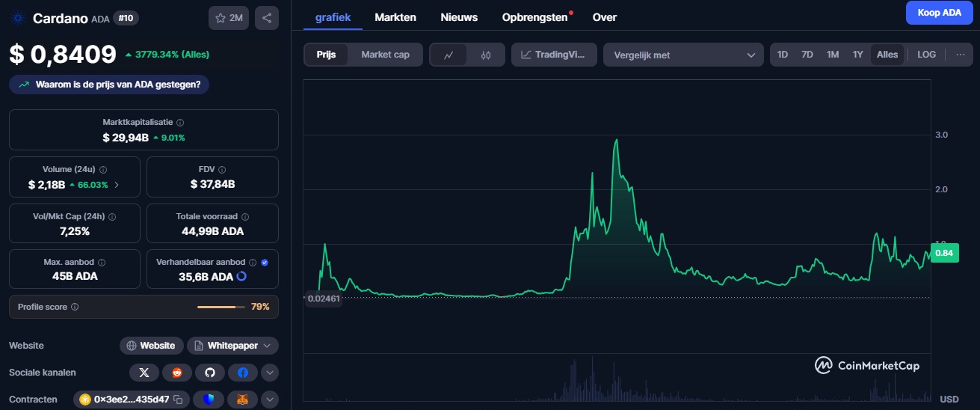
Task: Toggle LOG scale on chart
Action: click(x=926, y=55)
